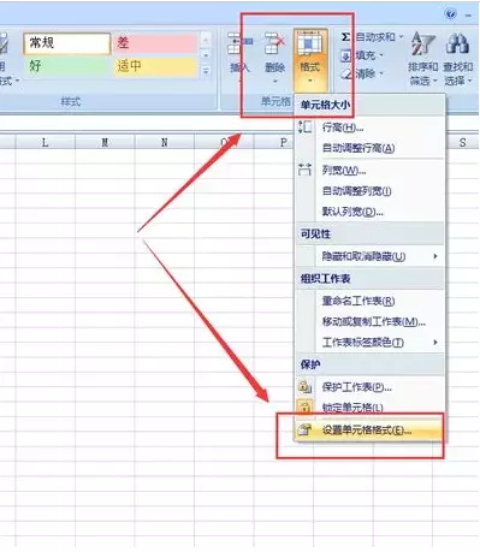Screen dimensions: 480x552
Task: Expand the AutoSum (自动求和) dropdown arrow
Action: coord(401,37)
